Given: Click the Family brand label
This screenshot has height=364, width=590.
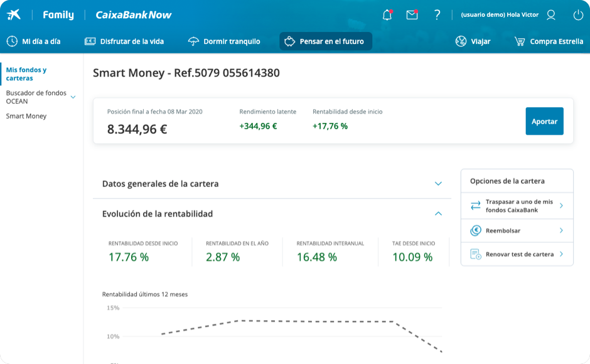Looking at the screenshot, I should [x=58, y=14].
